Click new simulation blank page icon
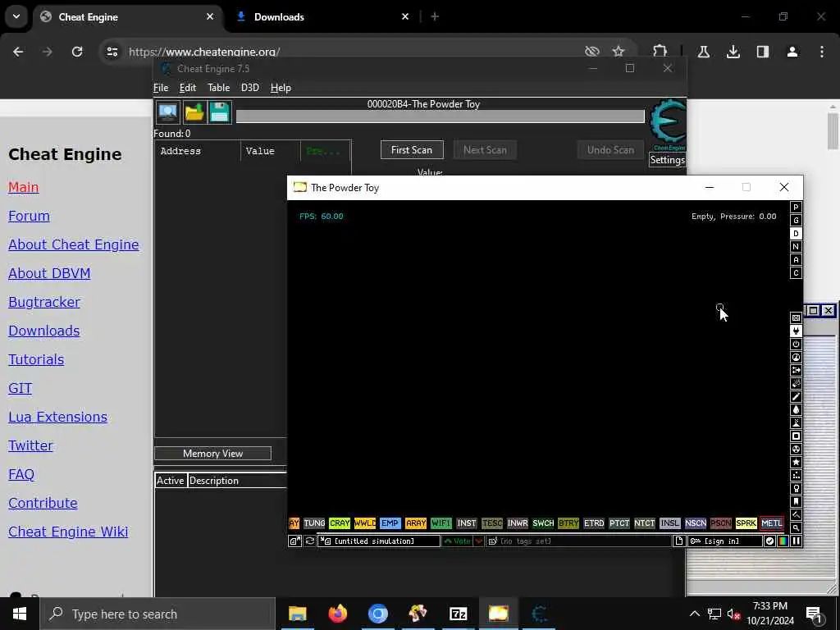The height and width of the screenshot is (630, 840). [678, 541]
